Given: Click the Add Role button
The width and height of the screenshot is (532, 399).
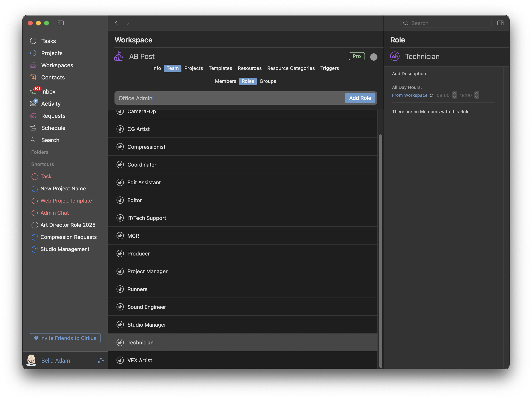Looking at the screenshot, I should [x=360, y=98].
